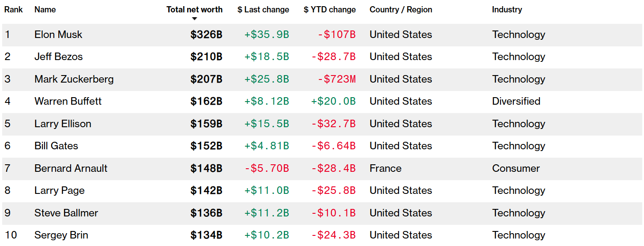Open Jeff Bezos's profile
The width and height of the screenshot is (644, 246).
(58, 57)
